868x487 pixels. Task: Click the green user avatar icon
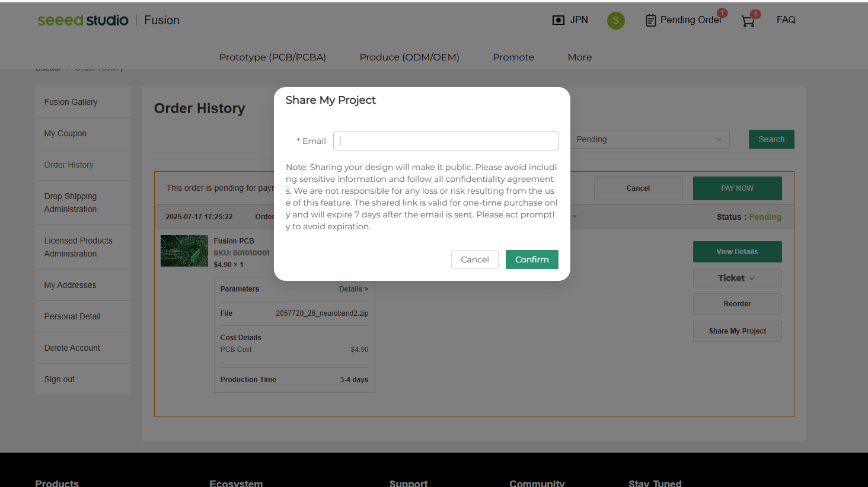(615, 21)
